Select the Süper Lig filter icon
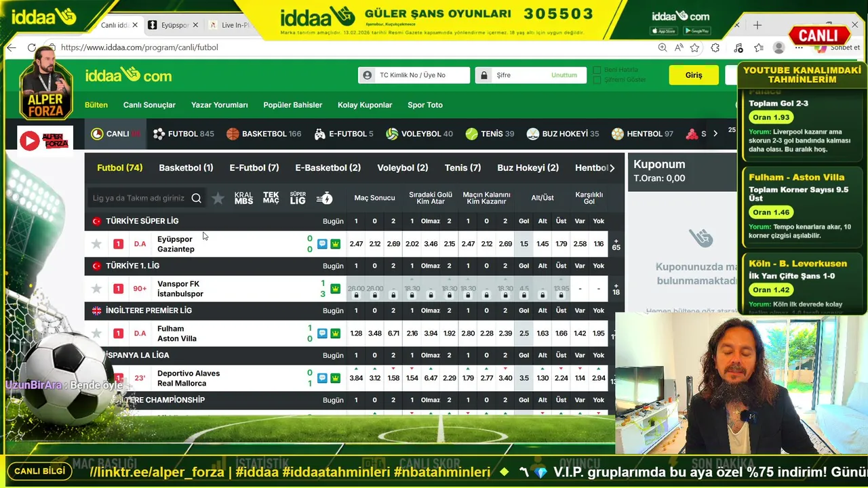 [298, 198]
